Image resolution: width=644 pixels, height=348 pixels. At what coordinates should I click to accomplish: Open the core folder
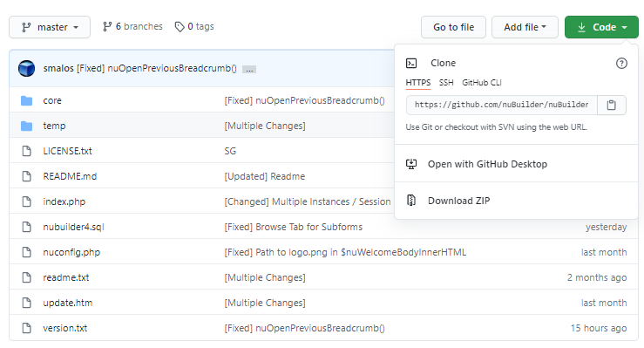[x=52, y=100]
